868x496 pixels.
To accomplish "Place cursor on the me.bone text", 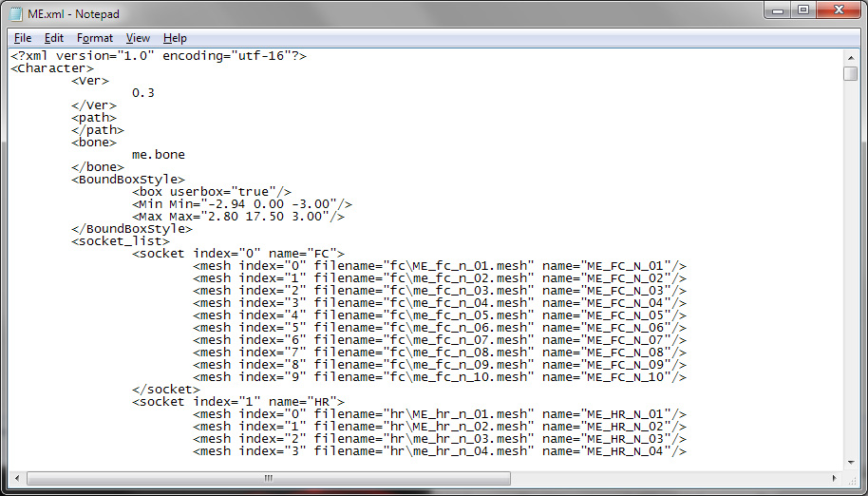I will (159, 154).
